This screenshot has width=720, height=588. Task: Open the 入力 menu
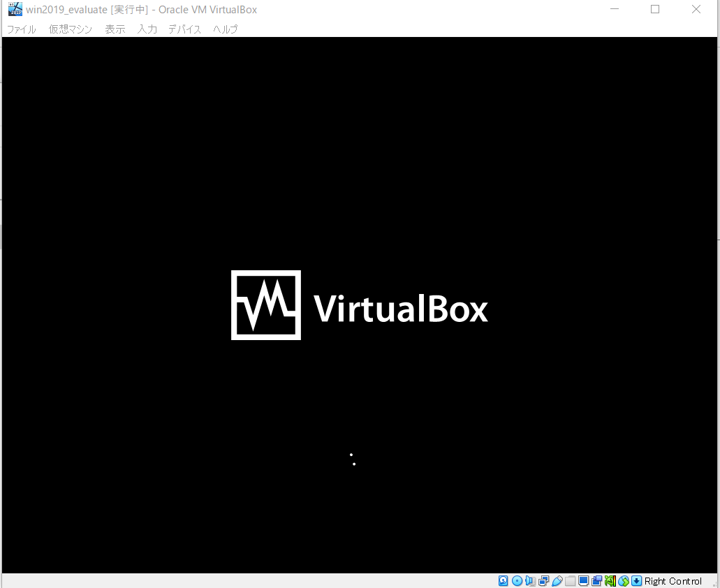[x=147, y=29]
